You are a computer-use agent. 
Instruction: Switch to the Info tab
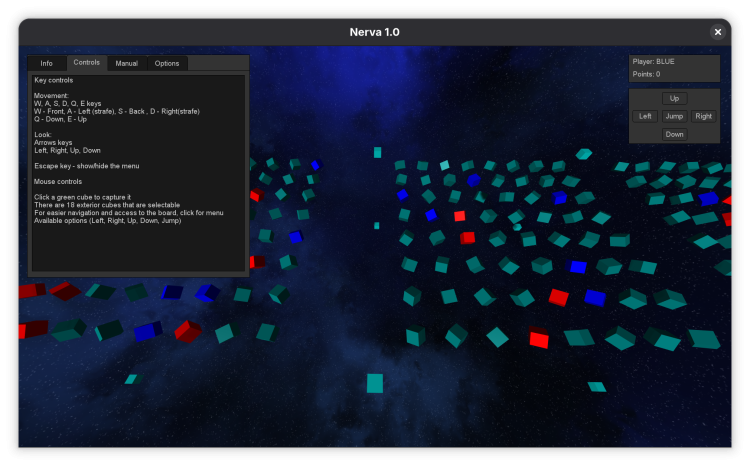pos(47,63)
